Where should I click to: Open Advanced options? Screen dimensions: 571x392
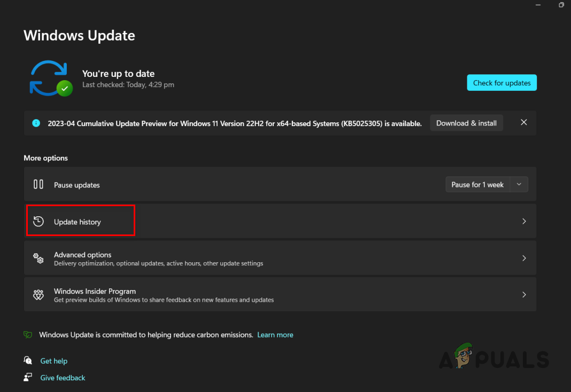[x=280, y=258]
